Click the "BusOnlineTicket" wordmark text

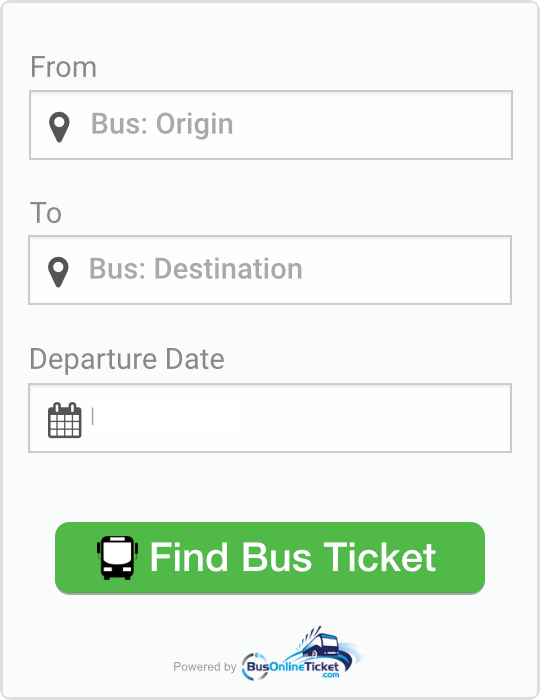[x=293, y=667]
